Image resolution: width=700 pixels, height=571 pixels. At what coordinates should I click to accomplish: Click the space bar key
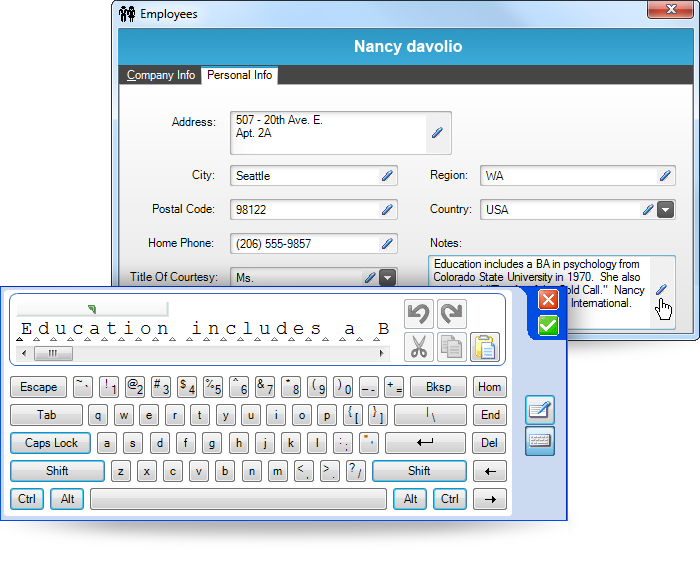pyautogui.click(x=238, y=499)
